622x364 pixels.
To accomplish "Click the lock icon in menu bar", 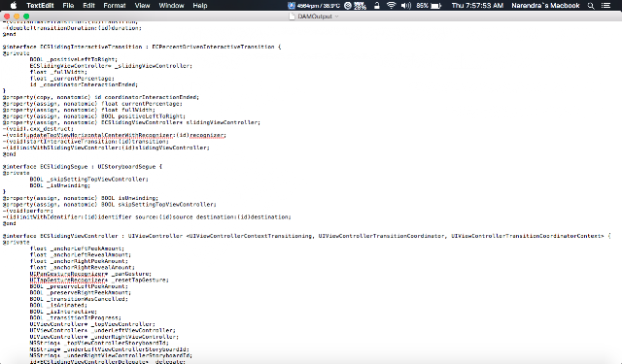I will pos(377,6).
